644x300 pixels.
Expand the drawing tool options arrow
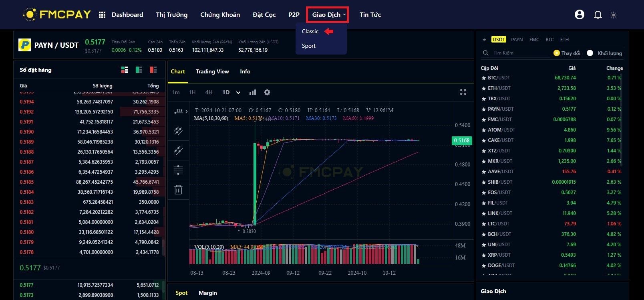click(187, 111)
